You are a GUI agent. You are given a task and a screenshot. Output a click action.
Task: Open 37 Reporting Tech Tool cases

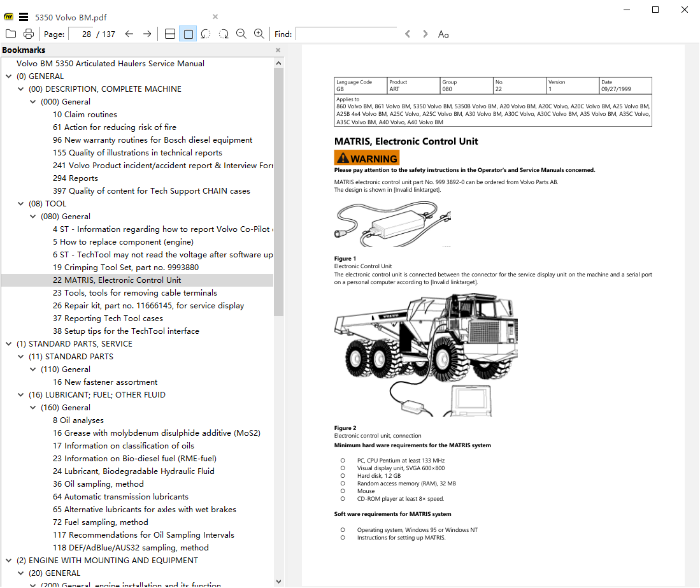click(x=108, y=319)
